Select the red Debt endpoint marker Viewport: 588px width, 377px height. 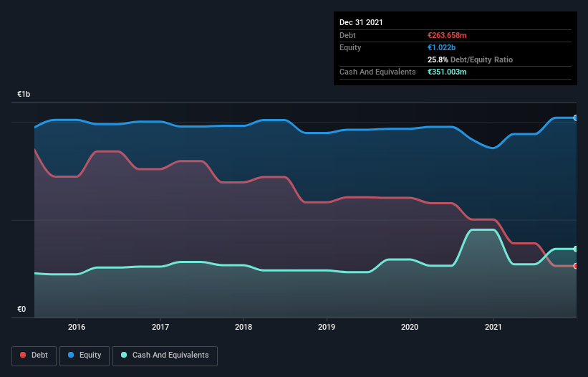[x=576, y=266]
